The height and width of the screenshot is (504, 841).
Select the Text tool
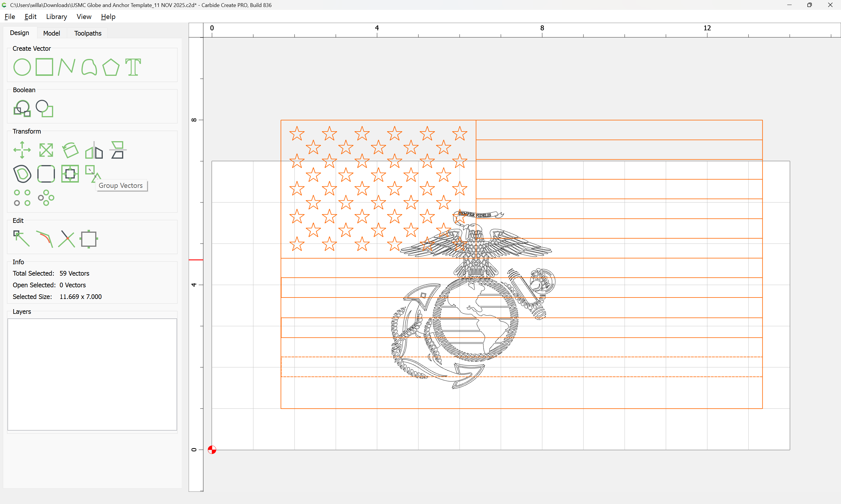[x=133, y=67]
